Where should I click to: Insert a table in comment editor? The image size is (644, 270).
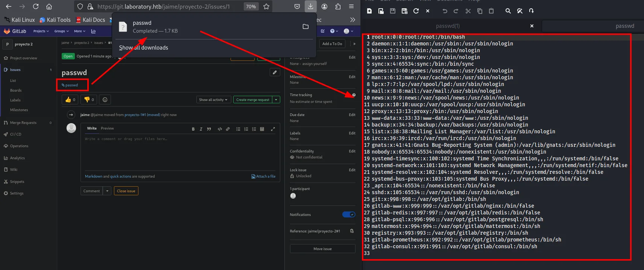[262, 129]
